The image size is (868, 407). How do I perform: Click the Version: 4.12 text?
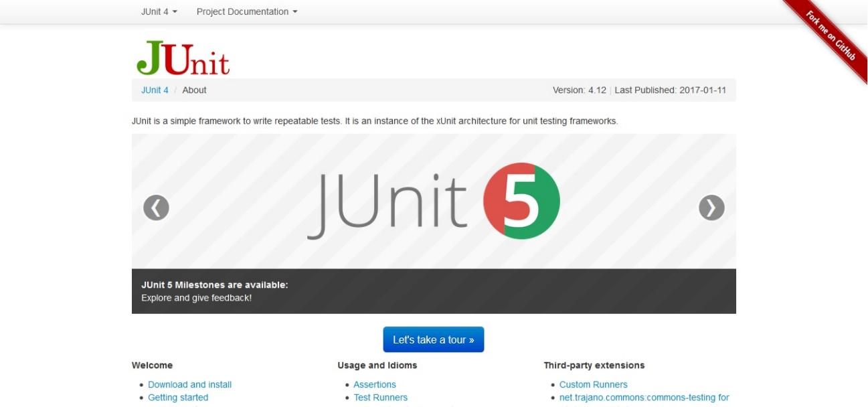point(580,90)
